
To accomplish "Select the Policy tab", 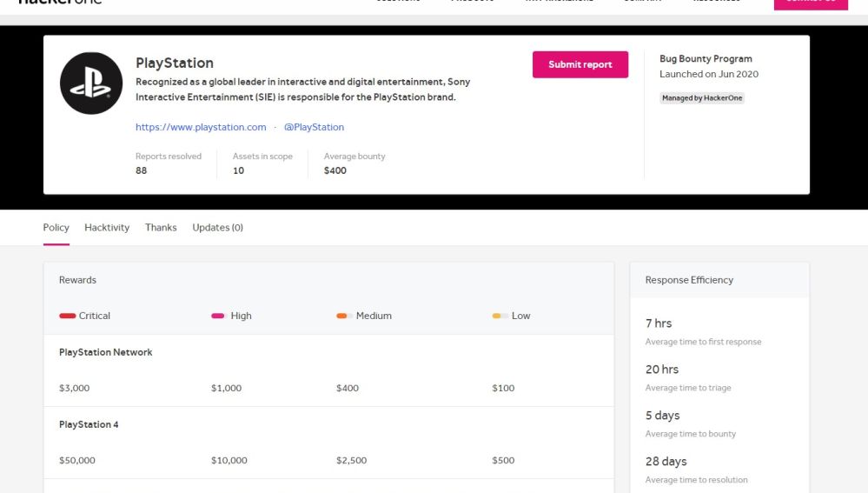I will pyautogui.click(x=56, y=227).
